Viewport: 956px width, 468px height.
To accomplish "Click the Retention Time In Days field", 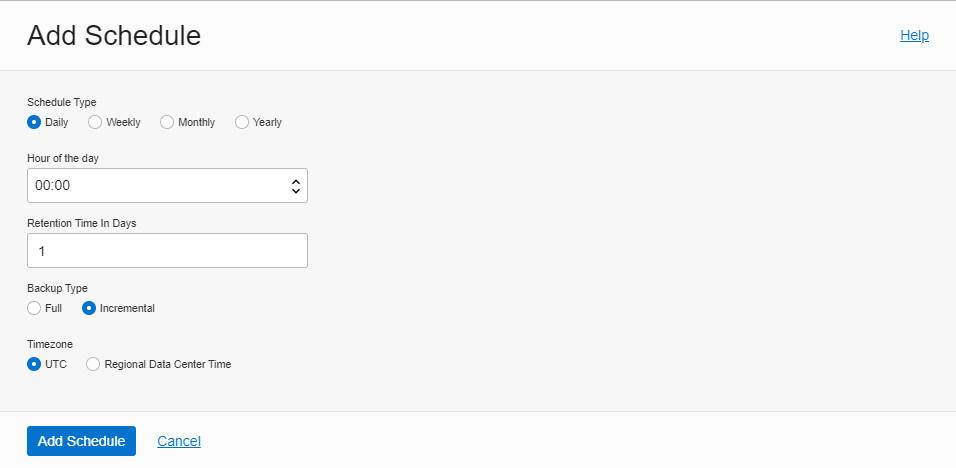I will click(167, 251).
